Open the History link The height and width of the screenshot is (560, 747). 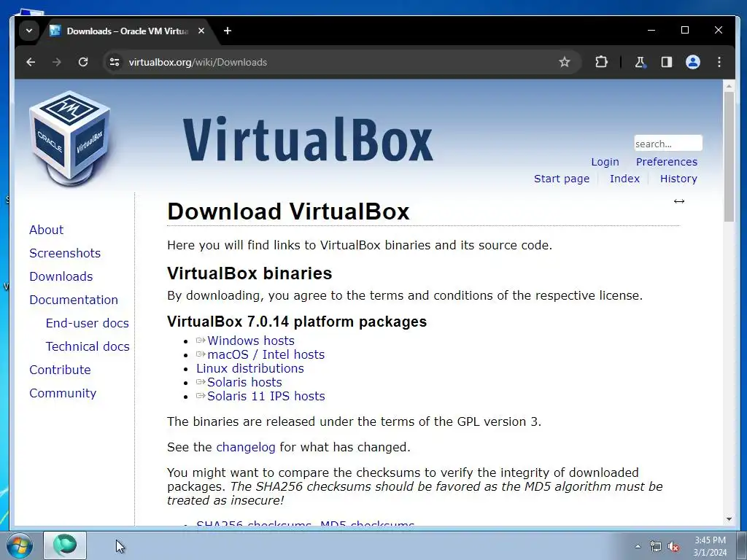678,179
